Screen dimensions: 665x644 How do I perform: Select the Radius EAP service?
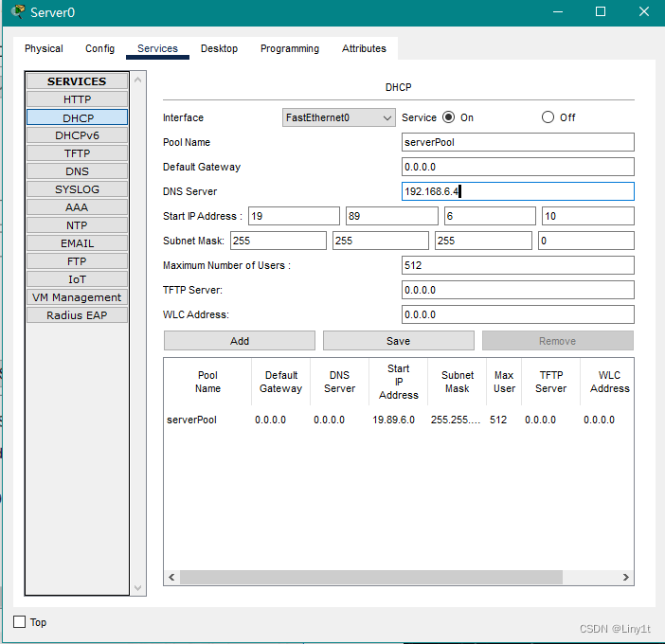tap(77, 315)
